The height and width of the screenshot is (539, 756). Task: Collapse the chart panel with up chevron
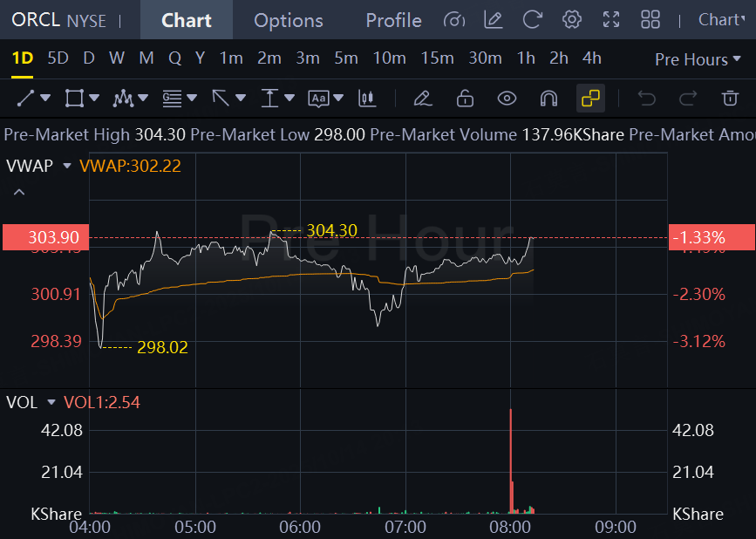click(19, 193)
